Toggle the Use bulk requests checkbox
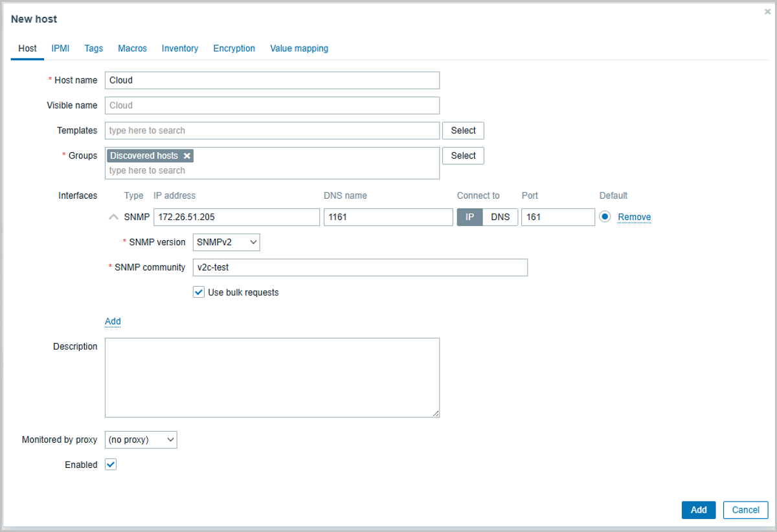The image size is (777, 532). coord(199,293)
